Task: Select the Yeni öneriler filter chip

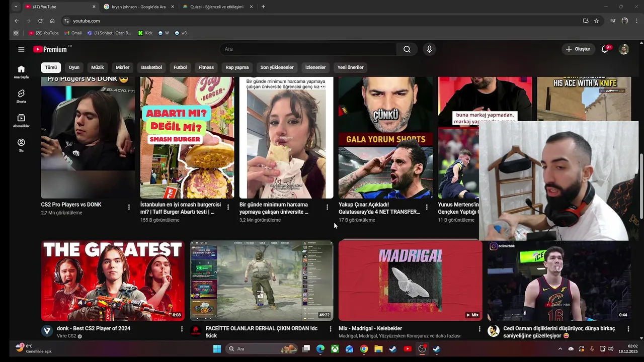Action: (x=350, y=67)
